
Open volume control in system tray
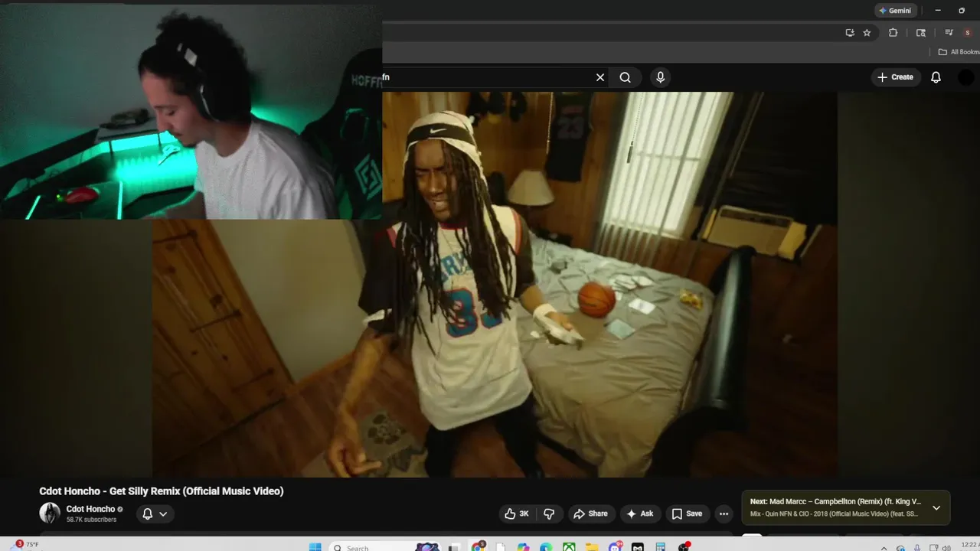946,548
